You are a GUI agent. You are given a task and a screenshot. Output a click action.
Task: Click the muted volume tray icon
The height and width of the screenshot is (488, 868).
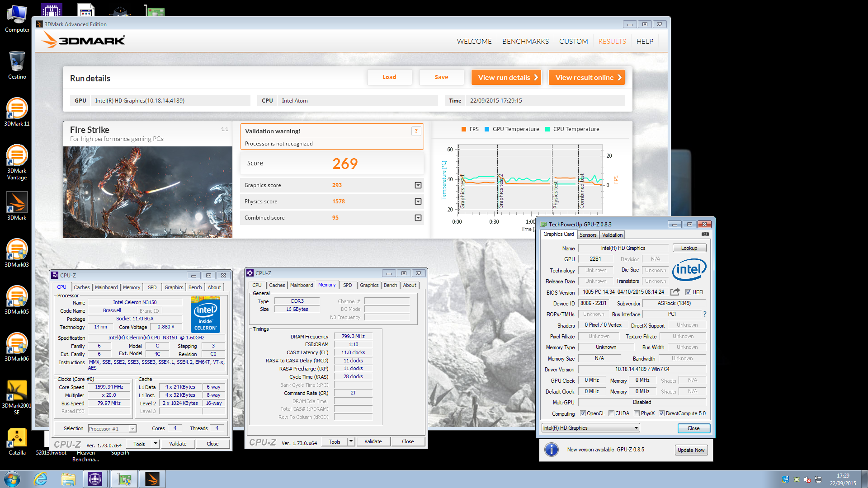pos(807,479)
